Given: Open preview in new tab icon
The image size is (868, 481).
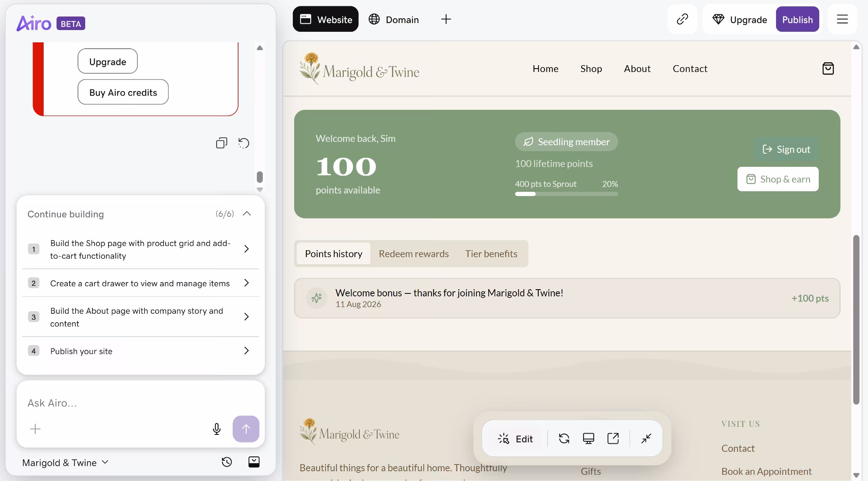Looking at the screenshot, I should coord(613,438).
